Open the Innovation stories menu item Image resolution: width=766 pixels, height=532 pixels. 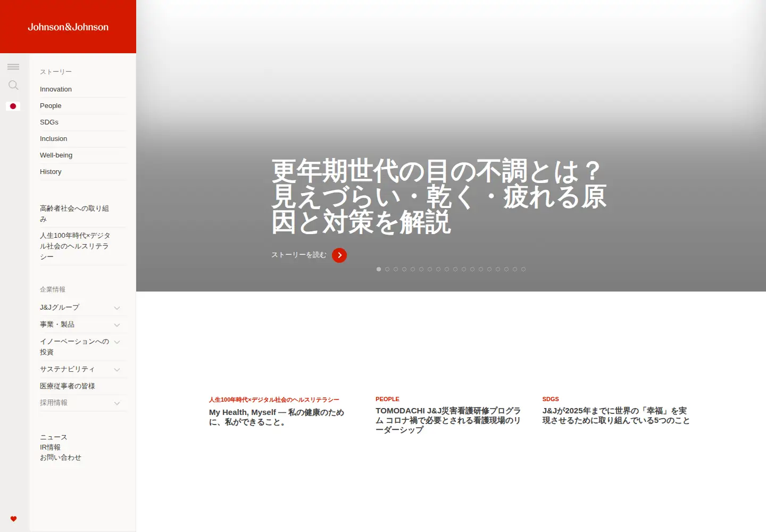click(x=56, y=89)
